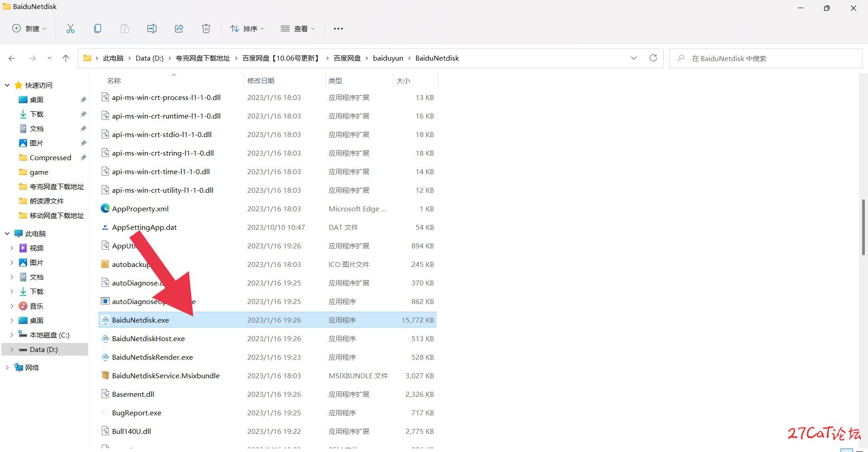The width and height of the screenshot is (868, 452).
Task: Click the Basement.dll file icon
Action: click(105, 394)
